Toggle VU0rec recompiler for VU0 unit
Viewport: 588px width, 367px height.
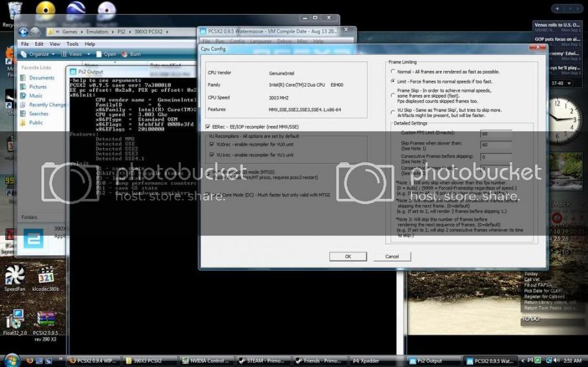[x=212, y=144]
